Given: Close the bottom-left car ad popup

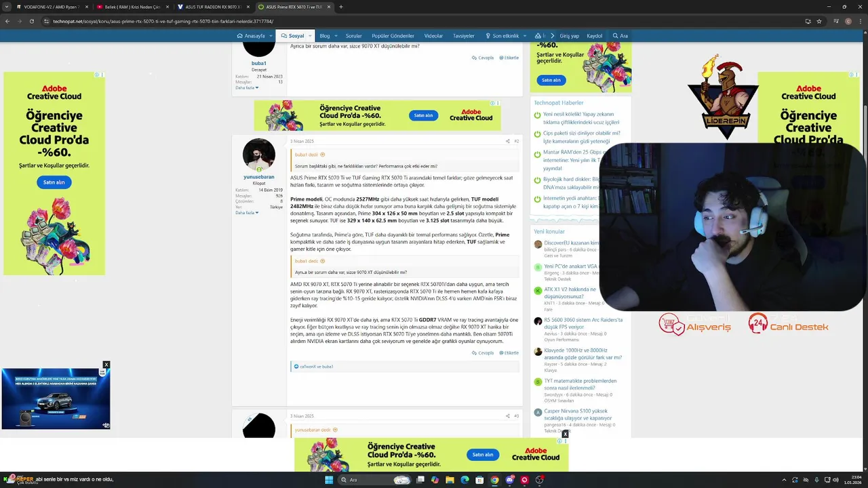Looking at the screenshot, I should 106,365.
